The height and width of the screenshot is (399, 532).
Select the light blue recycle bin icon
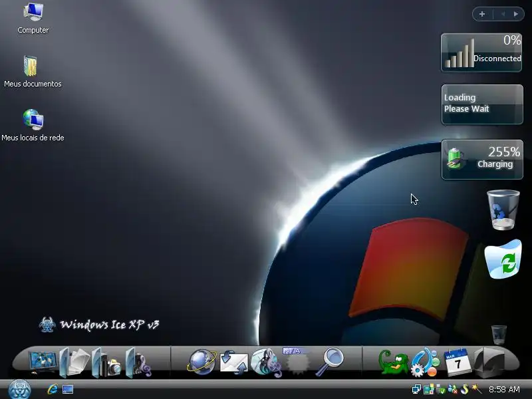coord(503,259)
